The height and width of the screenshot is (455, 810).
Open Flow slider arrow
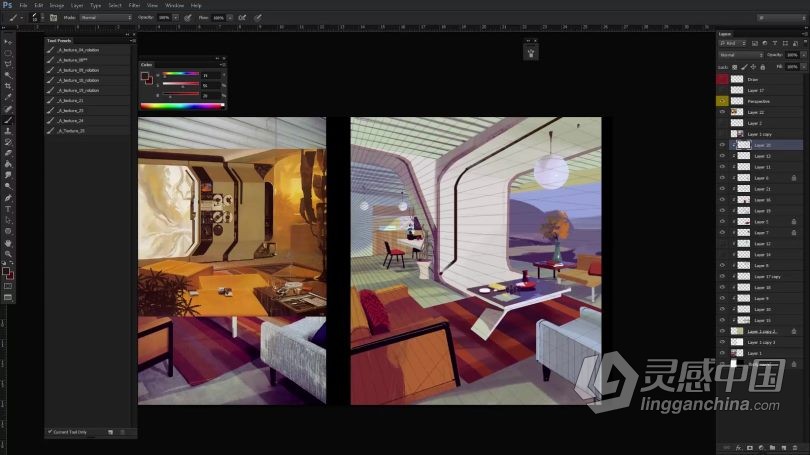pyautogui.click(x=229, y=18)
